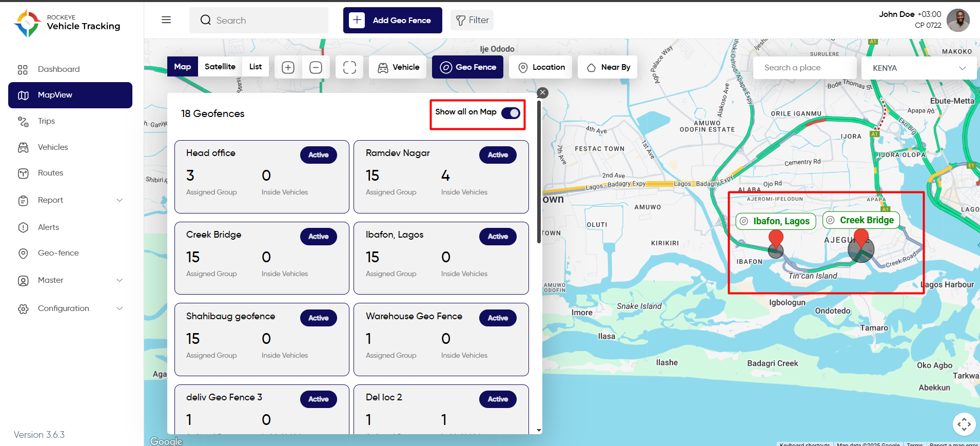The width and height of the screenshot is (980, 446).
Task: Open MapView in the sidebar
Action: (70, 95)
